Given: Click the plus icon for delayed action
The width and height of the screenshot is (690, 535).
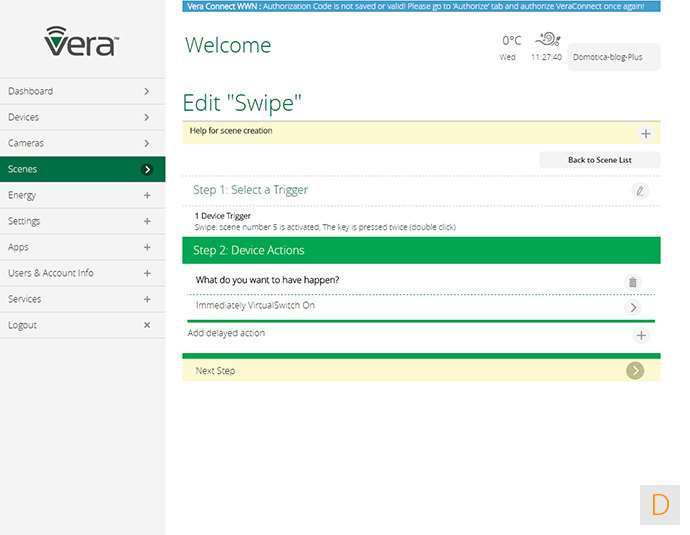Looking at the screenshot, I should pyautogui.click(x=641, y=335).
